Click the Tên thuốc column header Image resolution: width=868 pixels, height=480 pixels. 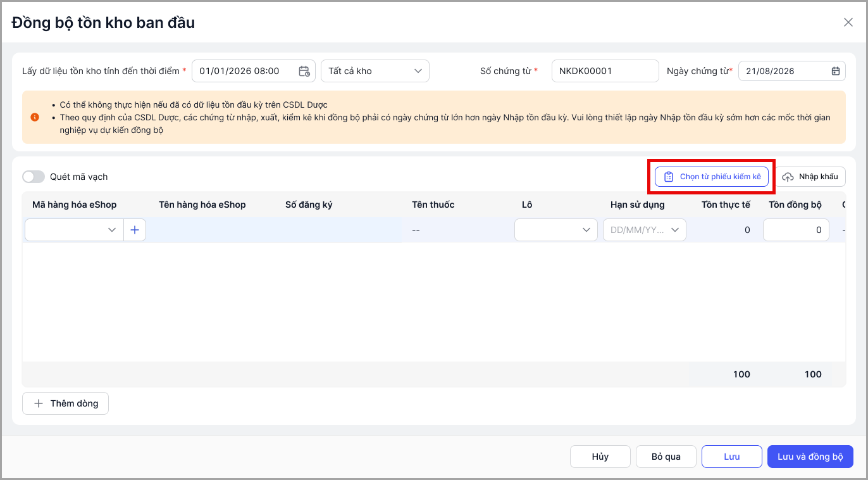coord(433,205)
